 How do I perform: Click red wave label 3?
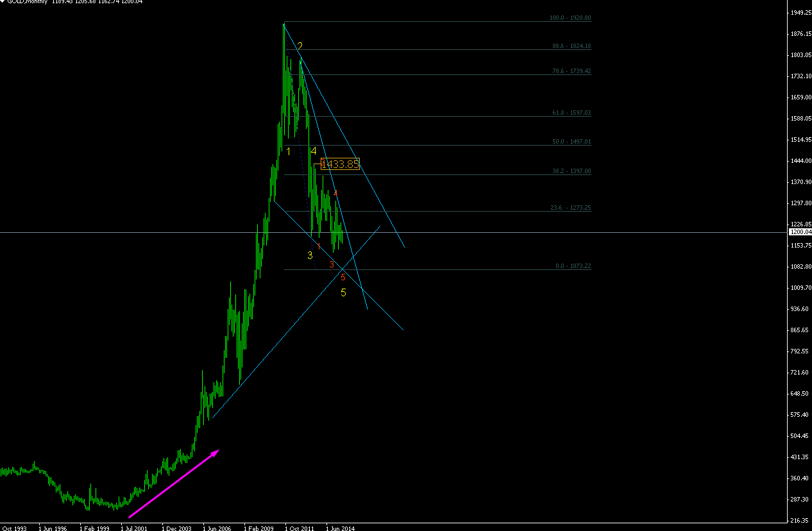331,265
